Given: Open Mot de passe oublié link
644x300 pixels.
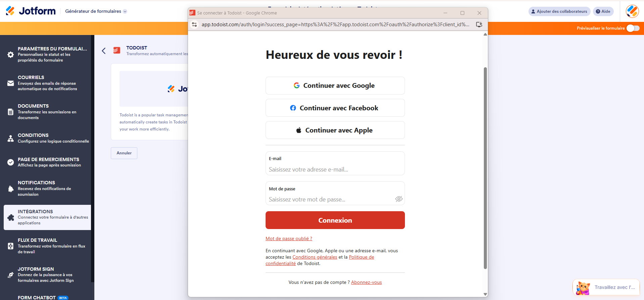Looking at the screenshot, I should (289, 238).
